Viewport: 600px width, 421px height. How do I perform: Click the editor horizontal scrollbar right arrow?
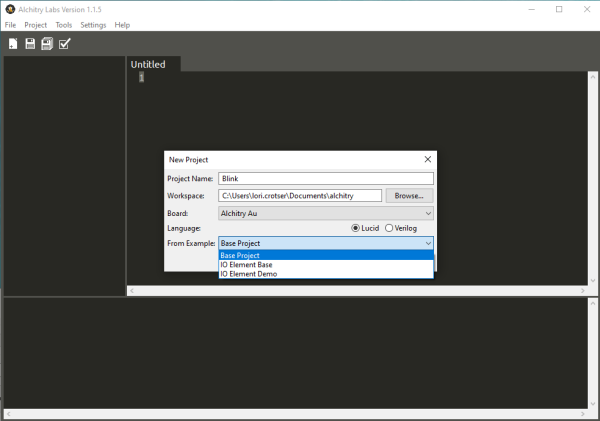(582, 291)
